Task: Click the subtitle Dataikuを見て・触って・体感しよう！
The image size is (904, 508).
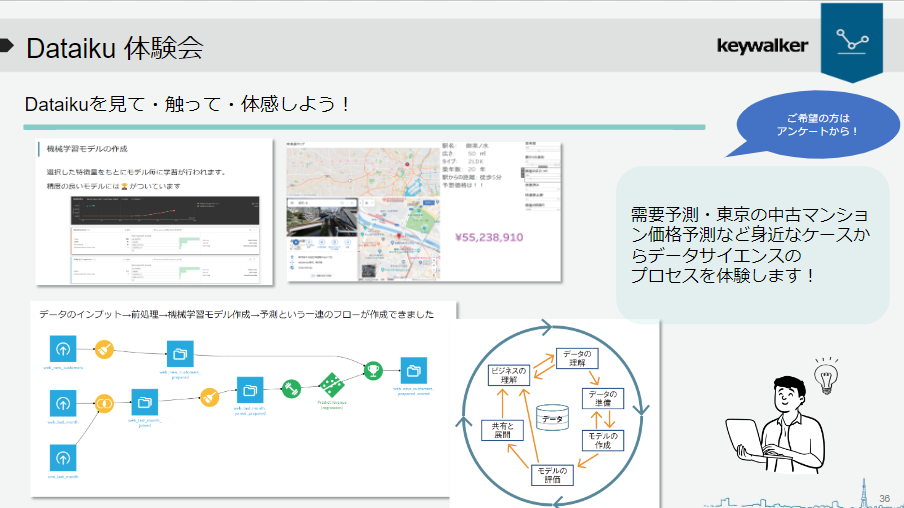Action: (x=188, y=104)
